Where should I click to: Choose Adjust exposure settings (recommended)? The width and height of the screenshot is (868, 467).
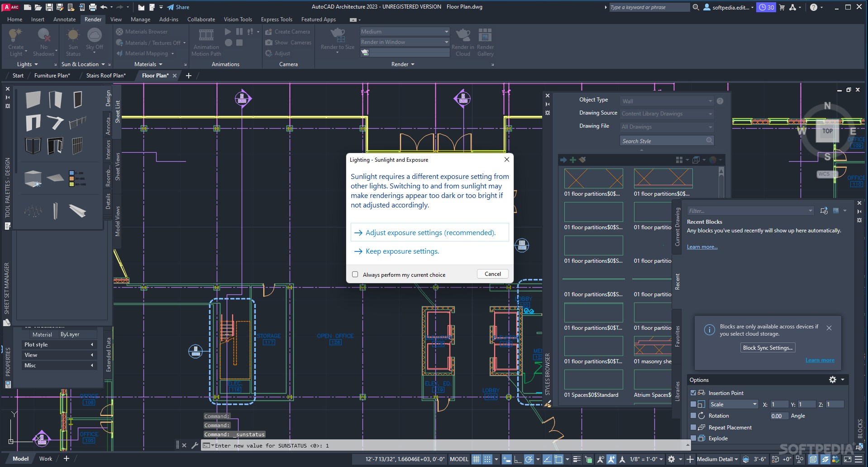429,232
